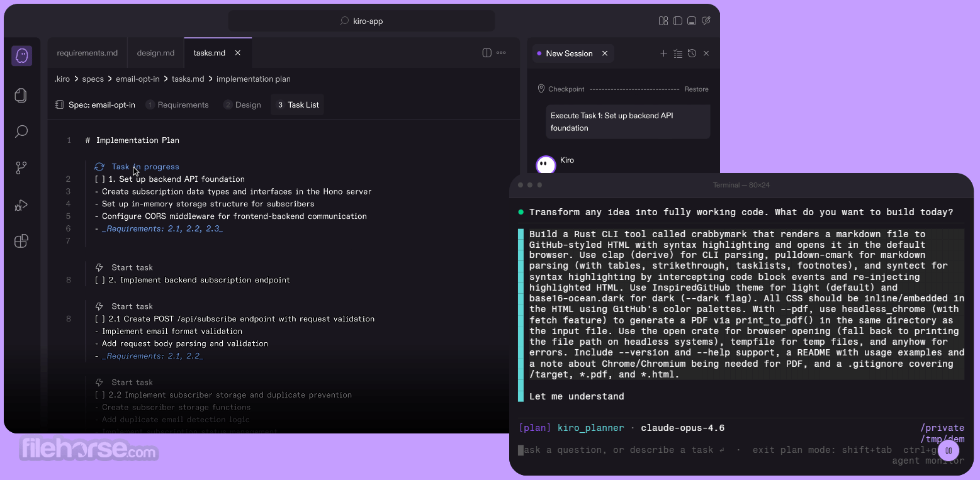Click the Add request body parsing line

coord(182,343)
